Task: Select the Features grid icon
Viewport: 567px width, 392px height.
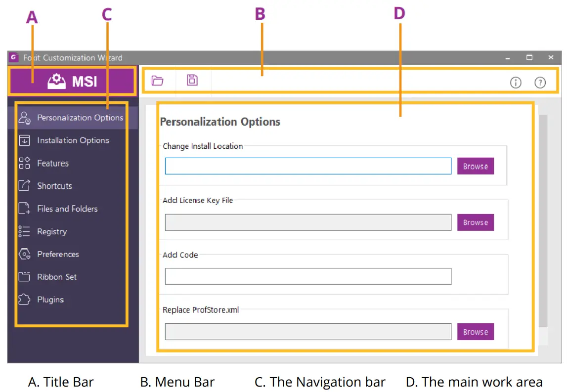Action: coord(24,163)
